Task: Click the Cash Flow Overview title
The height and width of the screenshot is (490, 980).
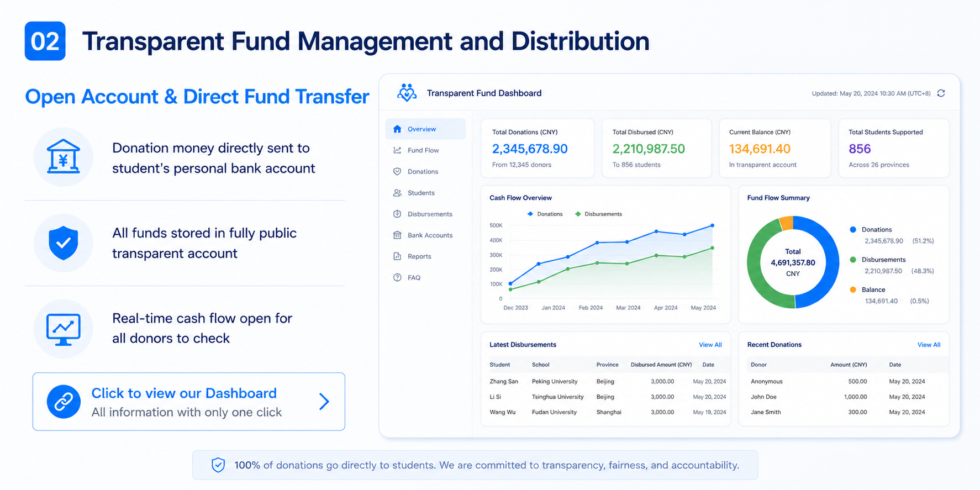Action: pos(520,198)
